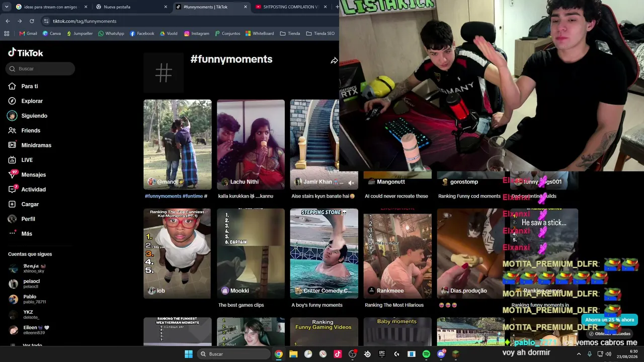Open Spotify from the taskbar
Viewport: 644px width, 362px height.
[x=426, y=354]
